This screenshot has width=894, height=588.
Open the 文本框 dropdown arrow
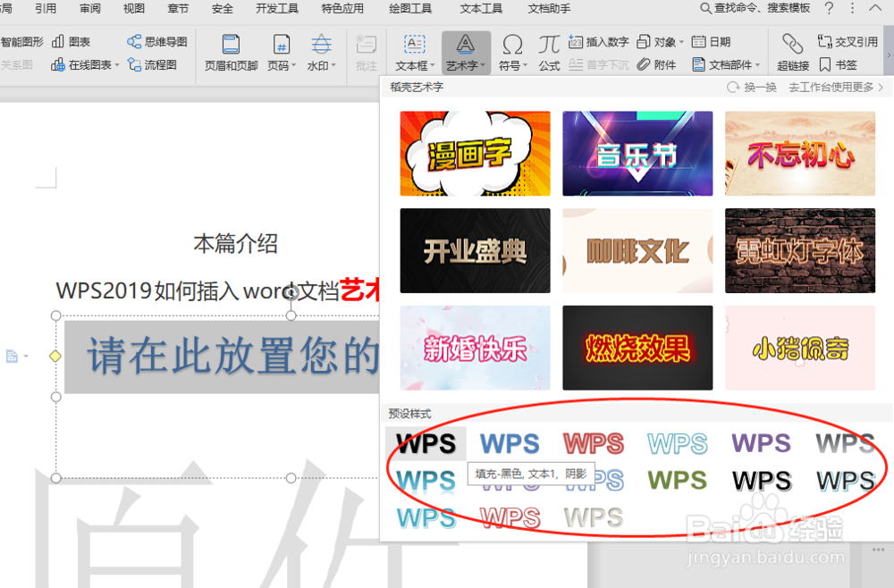click(432, 65)
